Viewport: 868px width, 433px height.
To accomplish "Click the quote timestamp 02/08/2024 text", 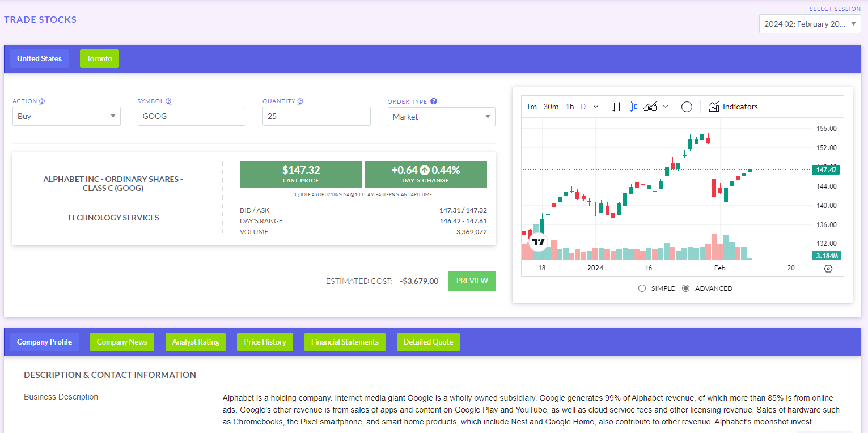I will coord(363,194).
